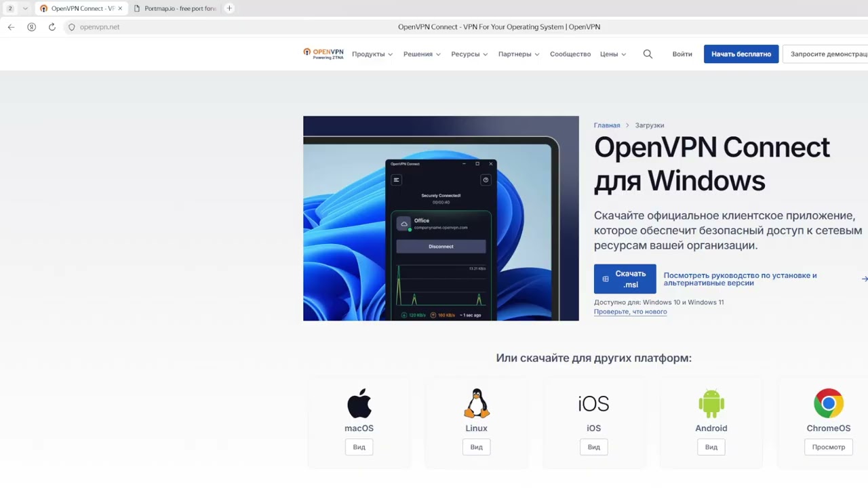Click the arrow icon next to installation guide link
868x488 pixels.
[864, 279]
